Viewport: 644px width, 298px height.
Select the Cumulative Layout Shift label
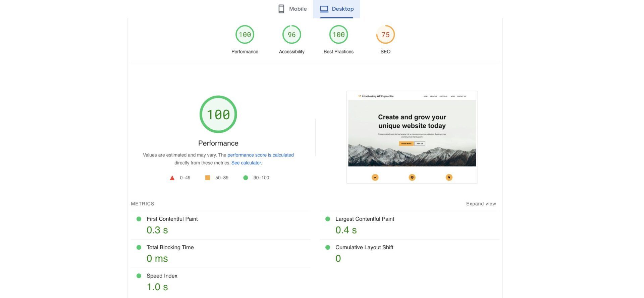[x=364, y=248]
